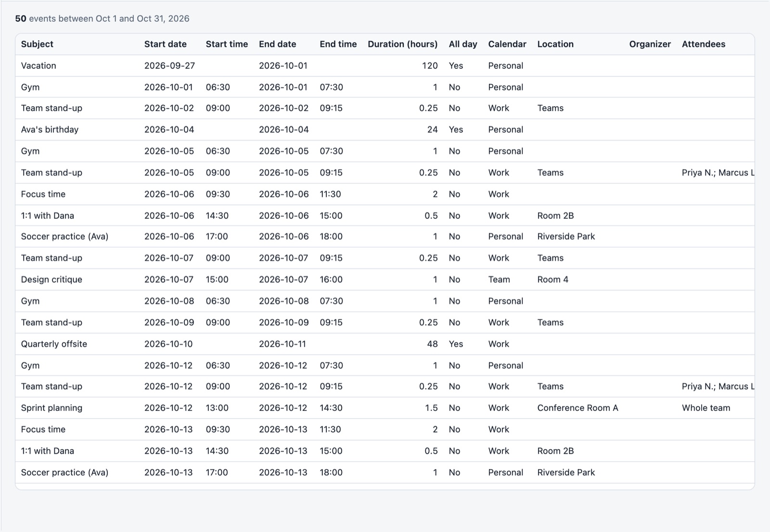This screenshot has height=532, width=770.
Task: Click Focus time on 2026-10-06
Action: pyautogui.click(x=43, y=194)
